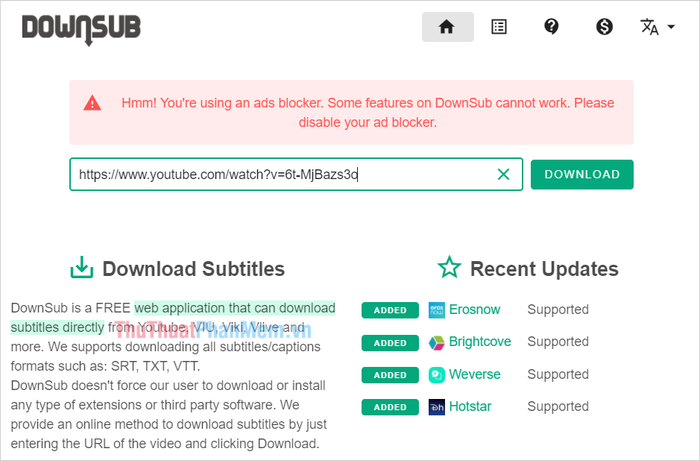Click Supported text in Hotstar row
Viewport: 700px width, 461px height.
coord(558,406)
